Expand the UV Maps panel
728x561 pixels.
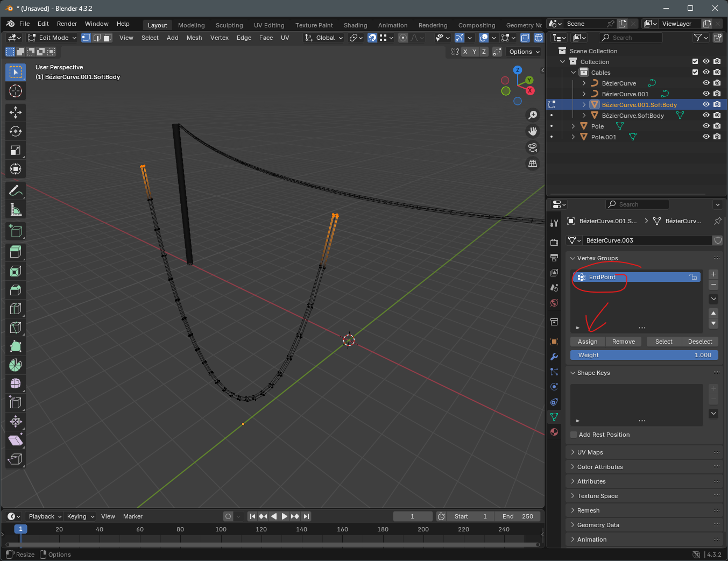[x=590, y=452]
